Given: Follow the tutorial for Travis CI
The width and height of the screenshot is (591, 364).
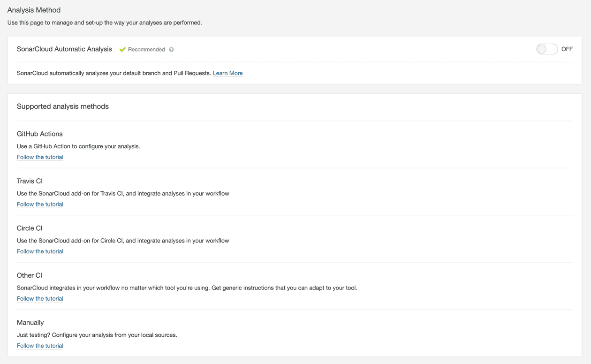Looking at the screenshot, I should tap(40, 204).
